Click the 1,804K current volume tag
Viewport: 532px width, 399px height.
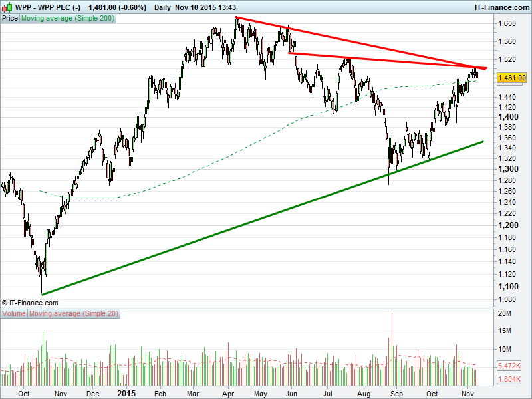tap(510, 380)
